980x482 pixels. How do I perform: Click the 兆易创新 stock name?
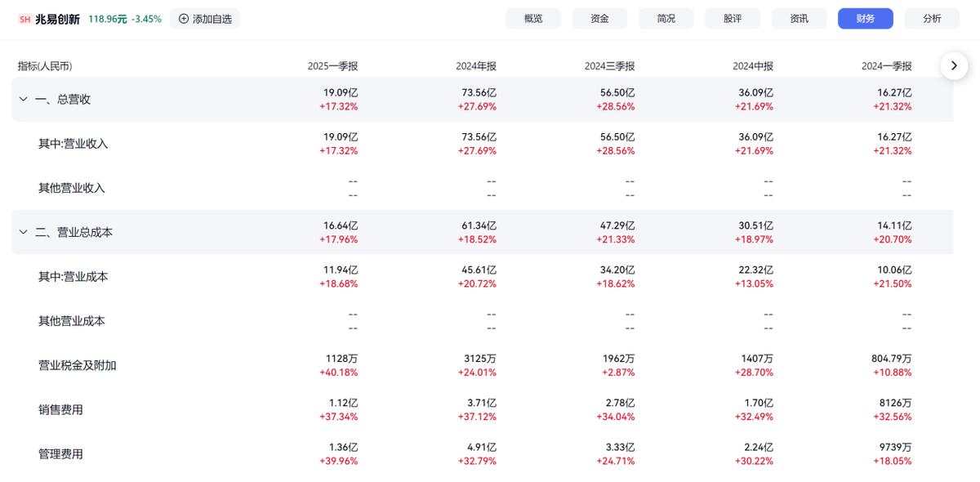click(x=57, y=19)
